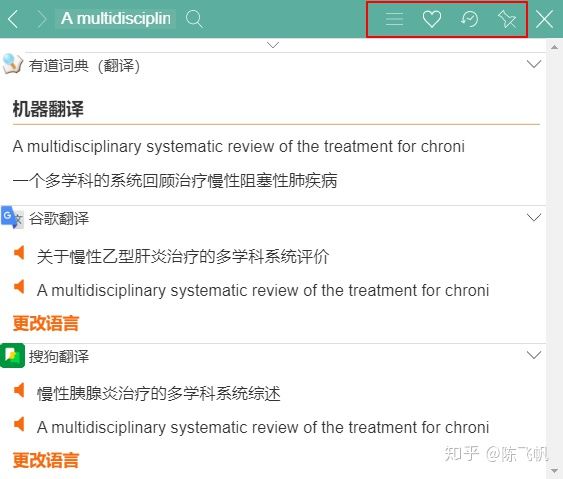Click the scrollbar down arrow
The image size is (563, 479).
coord(555,471)
